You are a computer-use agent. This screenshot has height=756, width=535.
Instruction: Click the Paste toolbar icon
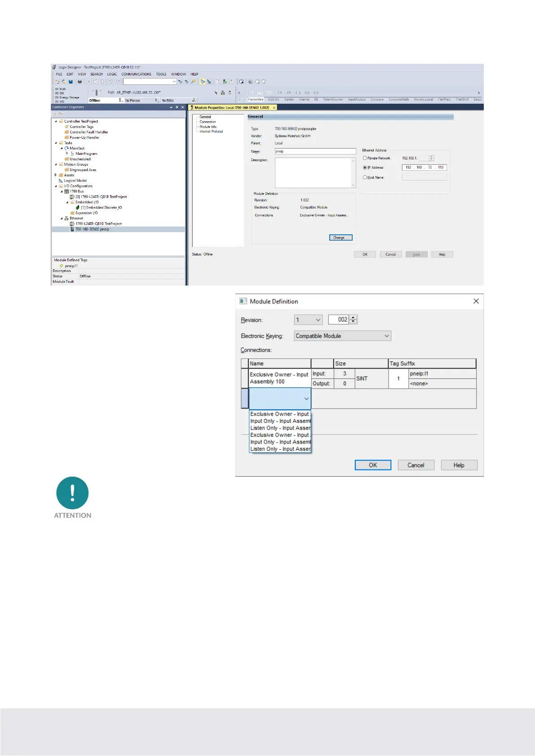102,82
